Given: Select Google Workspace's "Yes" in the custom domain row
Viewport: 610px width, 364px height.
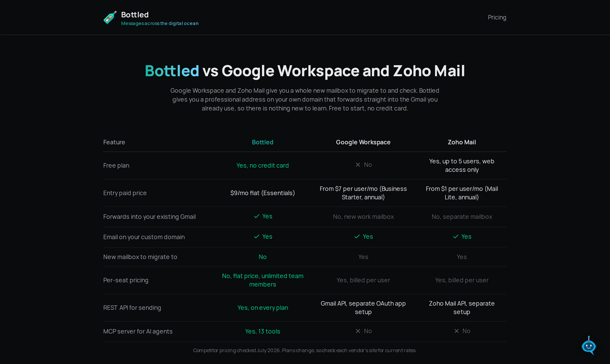Looking at the screenshot, I should click(363, 237).
